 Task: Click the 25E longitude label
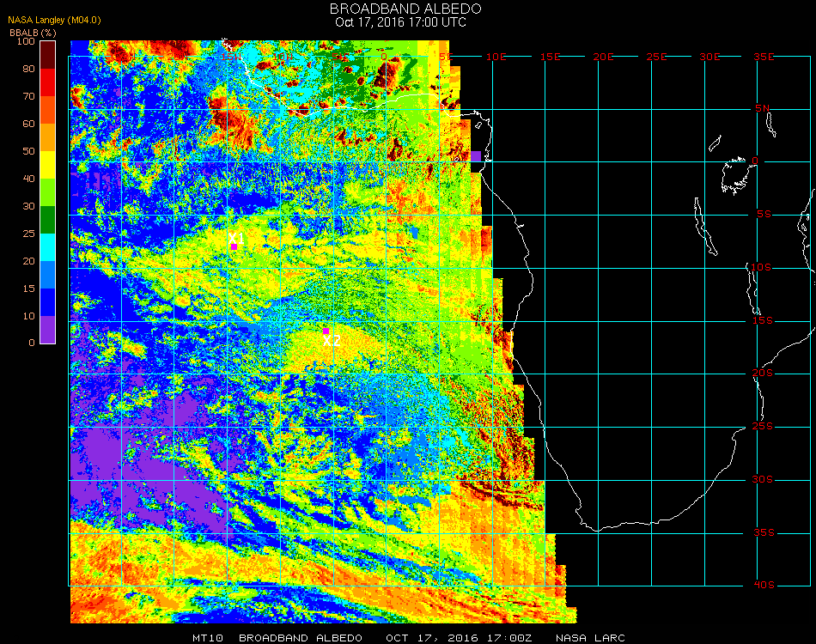pos(656,57)
